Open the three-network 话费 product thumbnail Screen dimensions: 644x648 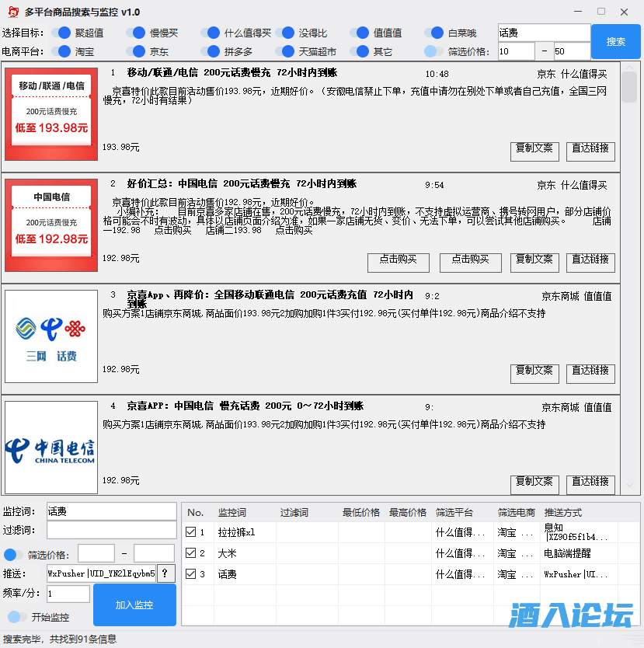[51, 336]
